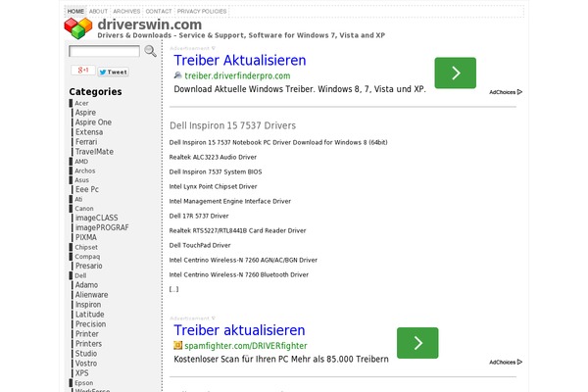Image resolution: width=588 pixels, height=392 pixels.
Task: Open the ABOUT menu item
Action: pyautogui.click(x=98, y=11)
